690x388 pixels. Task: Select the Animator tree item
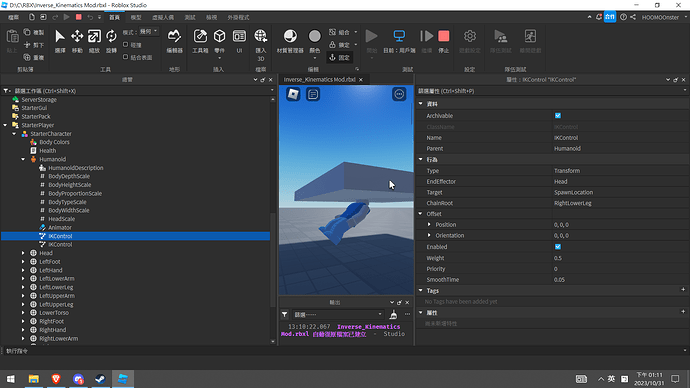click(x=60, y=227)
